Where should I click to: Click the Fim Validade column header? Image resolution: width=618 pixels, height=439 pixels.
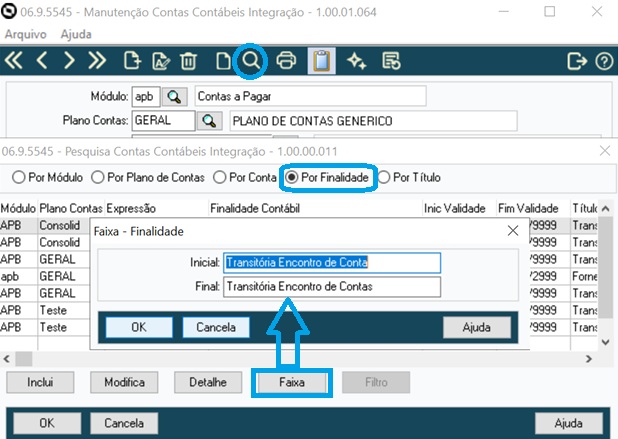click(533, 208)
